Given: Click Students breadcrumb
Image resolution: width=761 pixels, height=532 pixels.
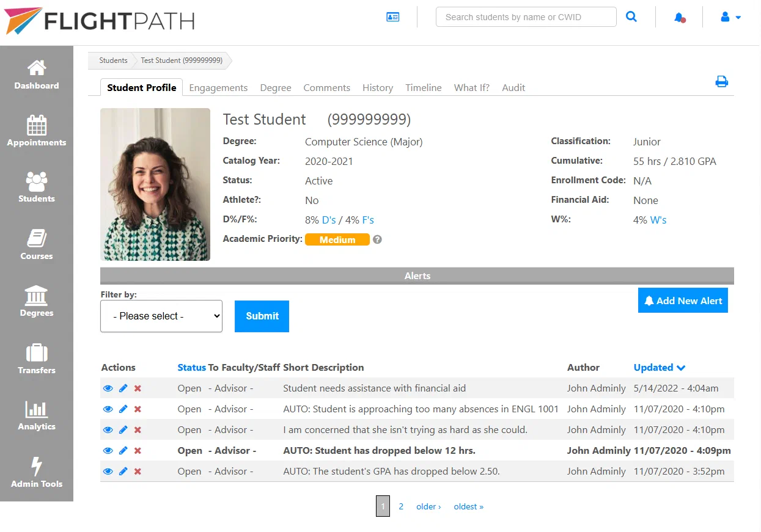Looking at the screenshot, I should pos(113,60).
